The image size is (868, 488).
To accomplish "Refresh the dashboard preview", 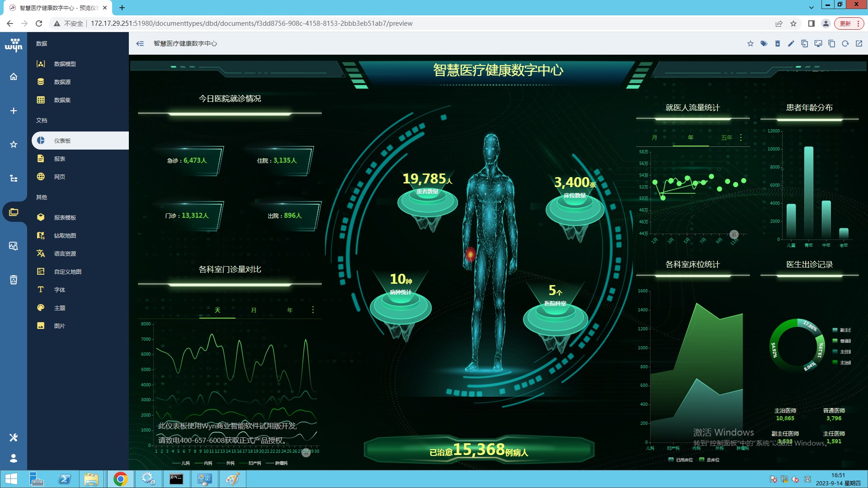I will click(845, 43).
